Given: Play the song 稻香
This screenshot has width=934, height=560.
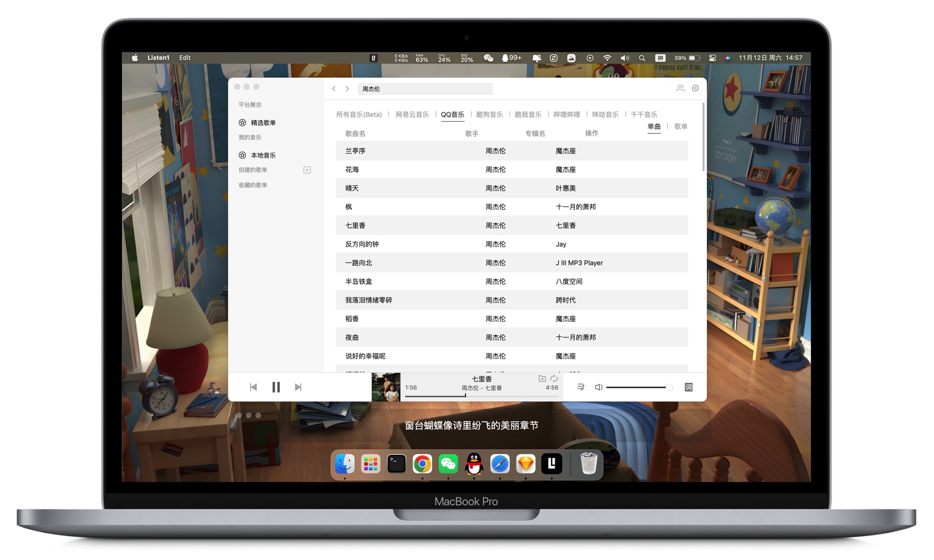Looking at the screenshot, I should coord(352,319).
